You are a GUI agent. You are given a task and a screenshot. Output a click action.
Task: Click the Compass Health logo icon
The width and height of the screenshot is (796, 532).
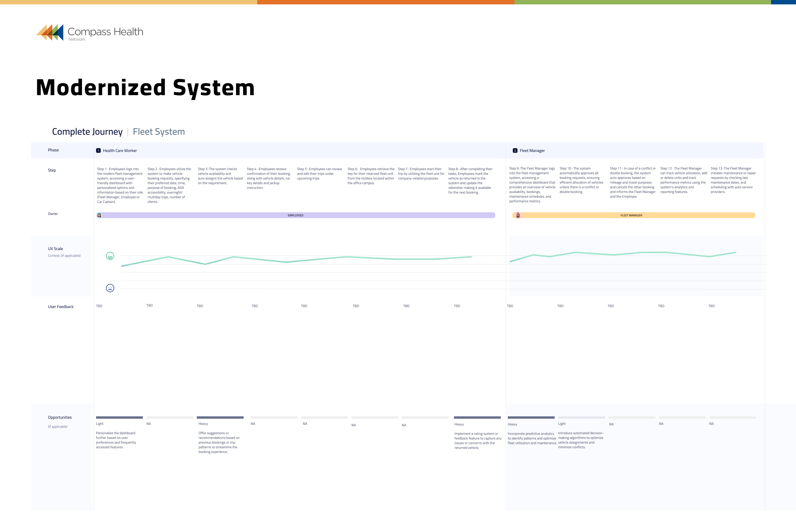coord(50,33)
